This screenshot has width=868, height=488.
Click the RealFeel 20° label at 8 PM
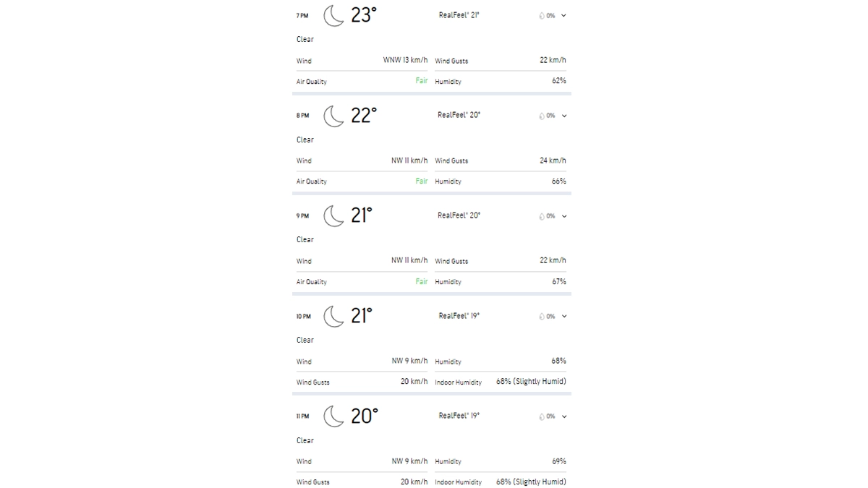(459, 115)
